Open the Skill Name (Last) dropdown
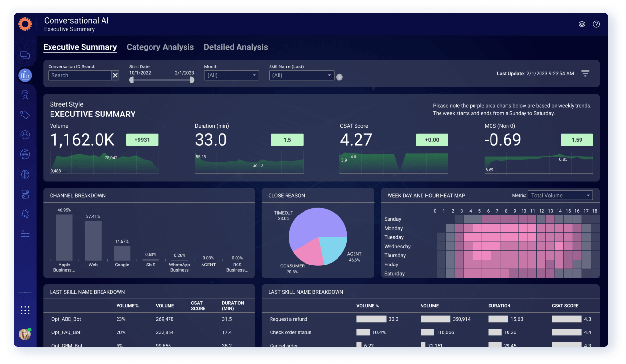This screenshot has width=626, height=364. 302,75
